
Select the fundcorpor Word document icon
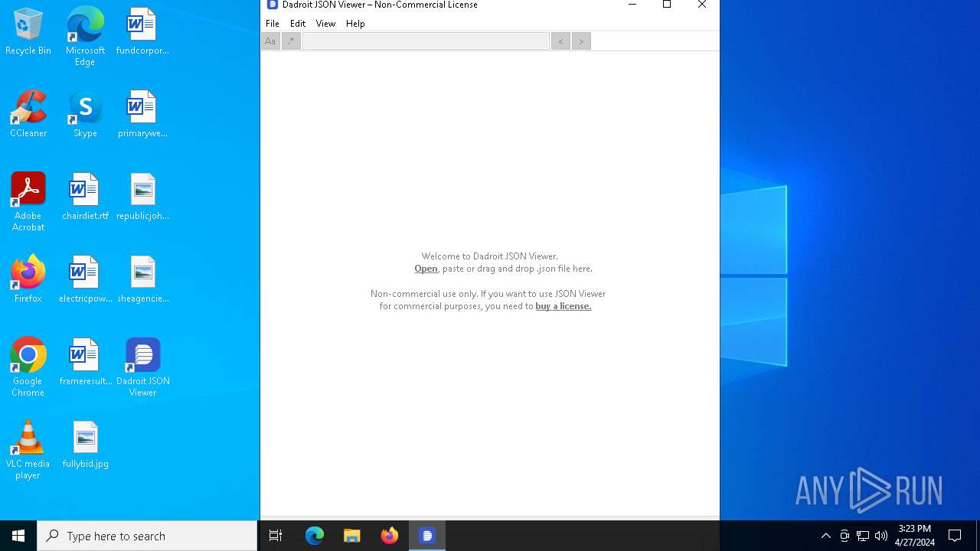142,32
